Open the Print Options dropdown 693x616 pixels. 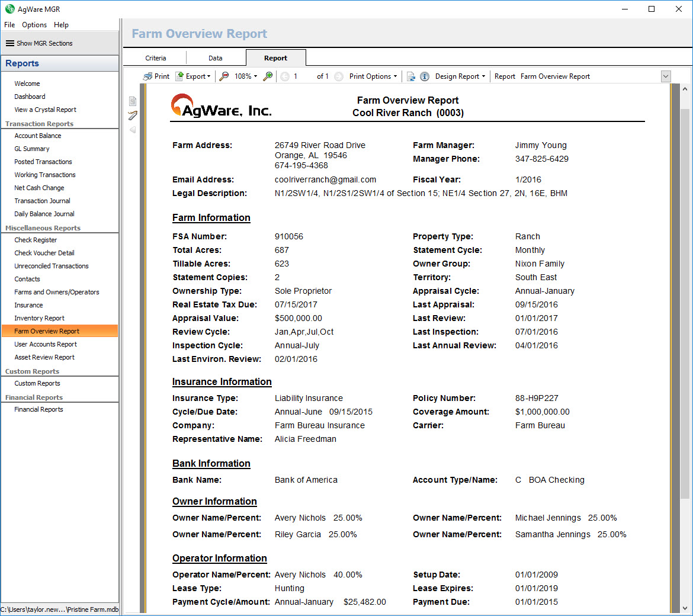coord(373,76)
